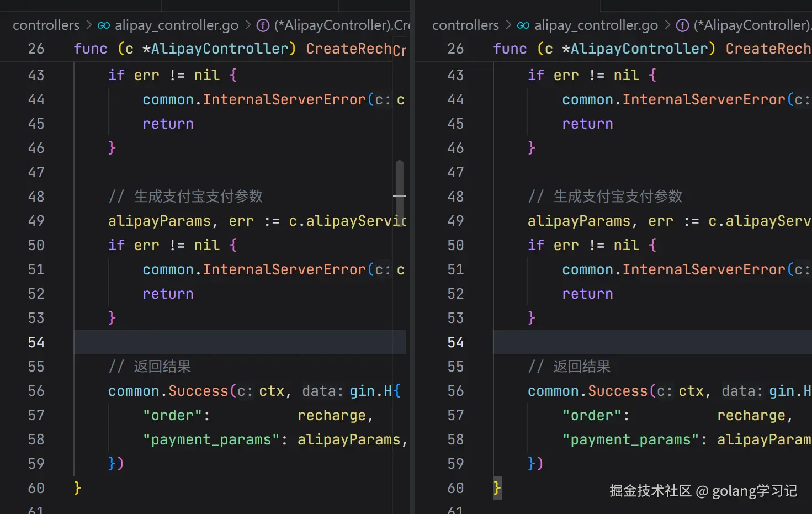Click "order" string key in left pane

[172, 415]
